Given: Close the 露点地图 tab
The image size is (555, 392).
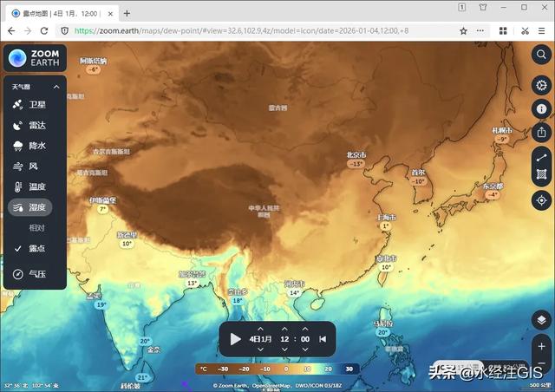Looking at the screenshot, I should 110,14.
